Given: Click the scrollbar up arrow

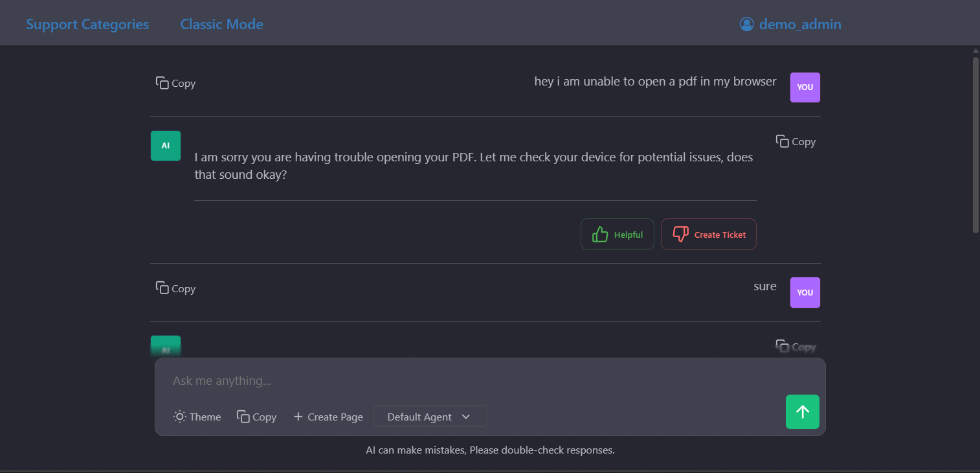Looking at the screenshot, I should coord(975,51).
